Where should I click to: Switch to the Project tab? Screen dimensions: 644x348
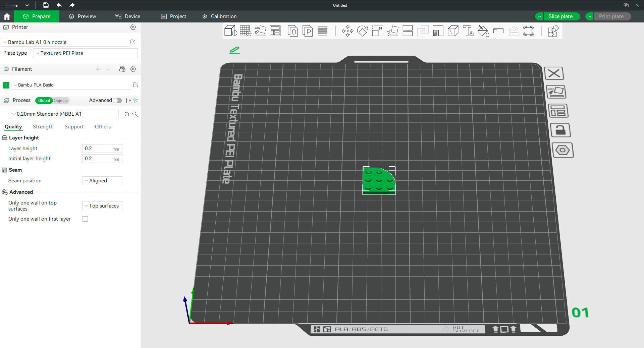(173, 16)
